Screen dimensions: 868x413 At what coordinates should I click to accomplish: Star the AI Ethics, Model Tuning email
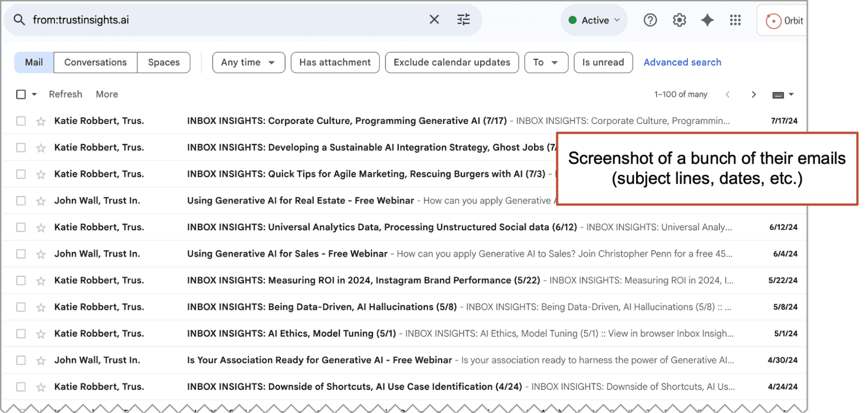click(x=41, y=334)
